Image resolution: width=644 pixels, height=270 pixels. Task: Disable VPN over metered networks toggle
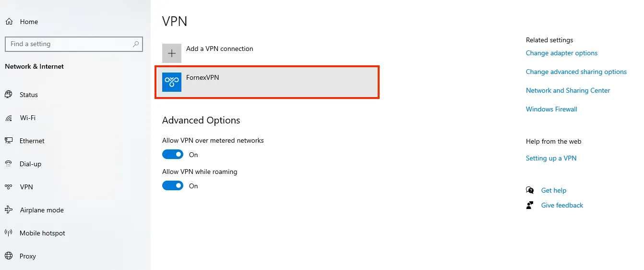click(x=173, y=154)
